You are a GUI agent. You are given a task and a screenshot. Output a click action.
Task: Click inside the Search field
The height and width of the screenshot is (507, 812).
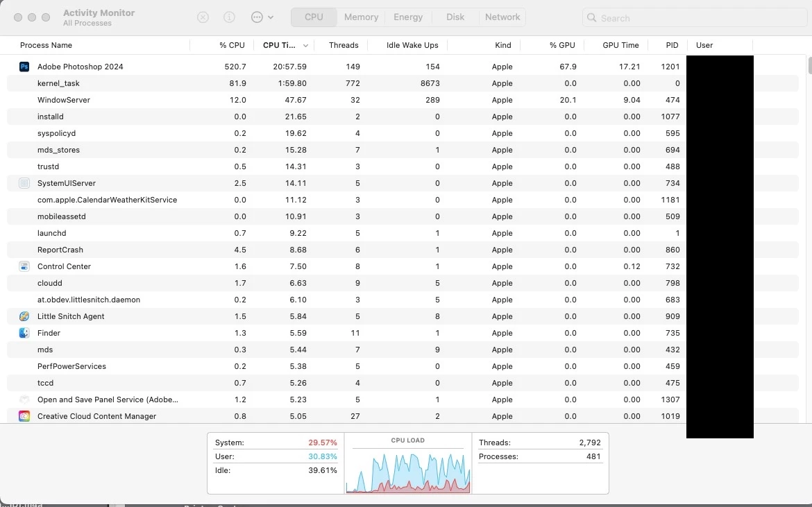coord(694,17)
